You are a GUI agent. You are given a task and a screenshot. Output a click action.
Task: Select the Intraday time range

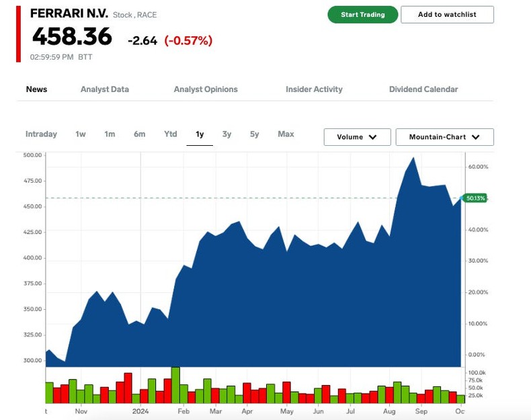coord(41,134)
